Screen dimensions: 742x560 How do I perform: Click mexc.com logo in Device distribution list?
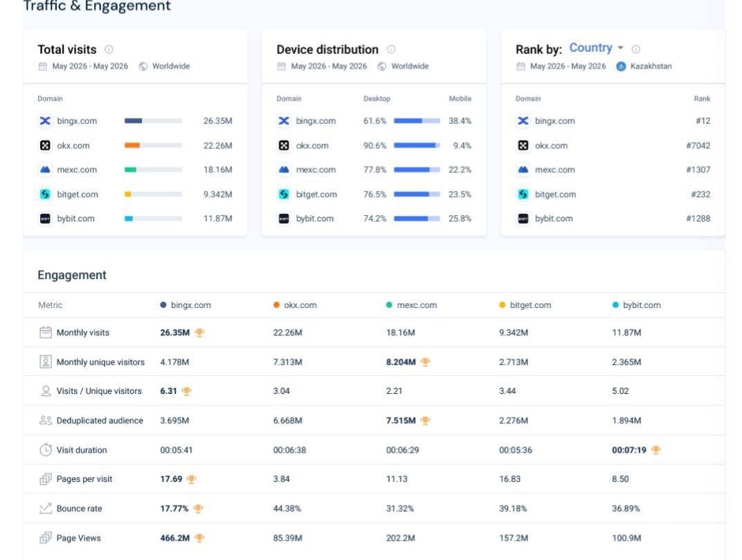click(x=284, y=170)
